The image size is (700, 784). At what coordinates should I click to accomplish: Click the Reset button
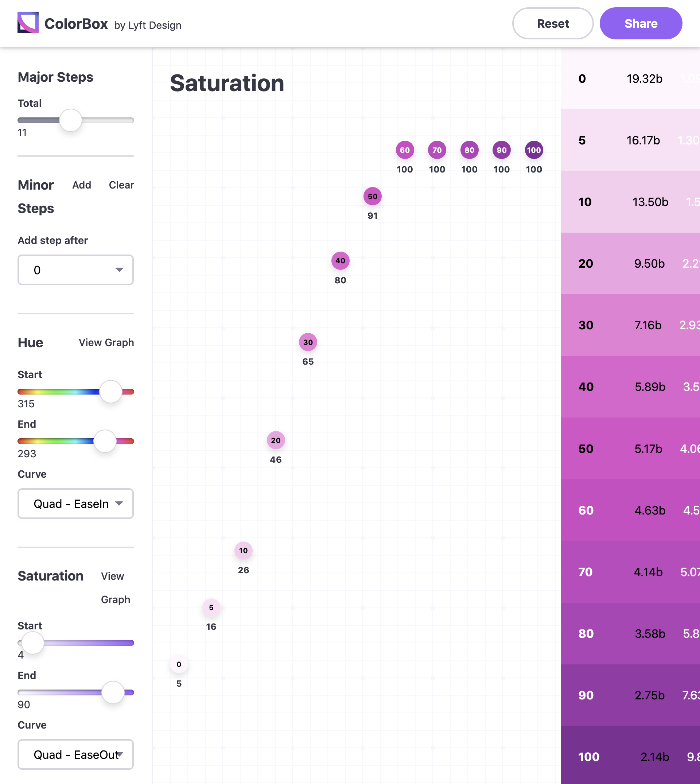click(x=552, y=23)
